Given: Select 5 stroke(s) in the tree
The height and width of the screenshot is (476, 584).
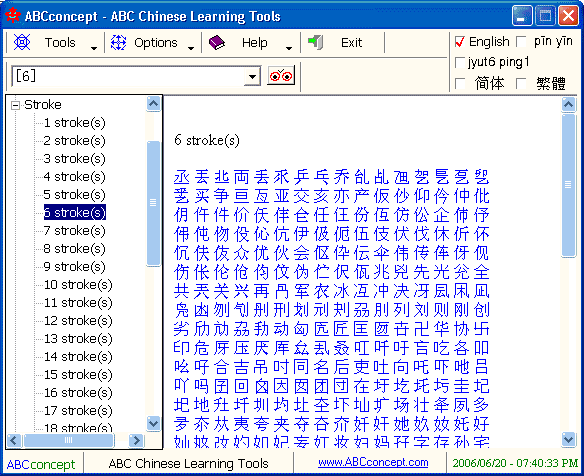Looking at the screenshot, I should (x=74, y=194).
